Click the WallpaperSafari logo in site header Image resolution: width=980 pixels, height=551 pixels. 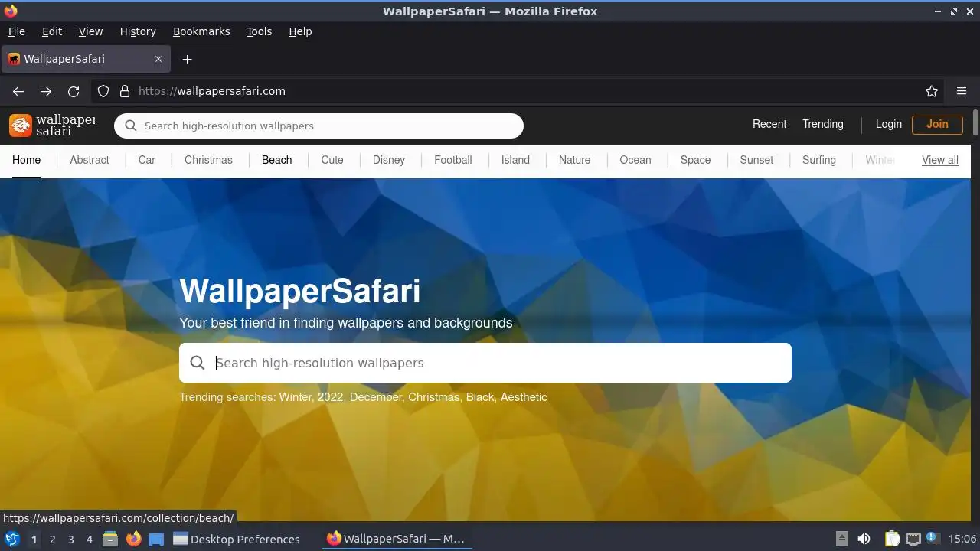coord(53,125)
